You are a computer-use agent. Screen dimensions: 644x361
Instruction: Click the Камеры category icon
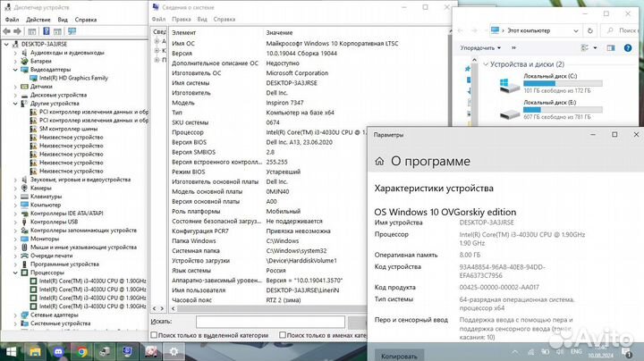pos(25,188)
